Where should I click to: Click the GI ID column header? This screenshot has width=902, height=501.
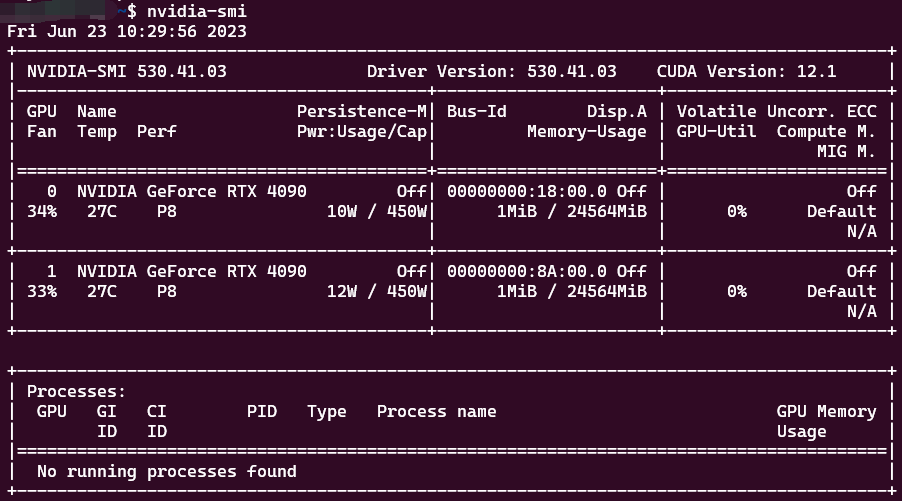click(106, 421)
